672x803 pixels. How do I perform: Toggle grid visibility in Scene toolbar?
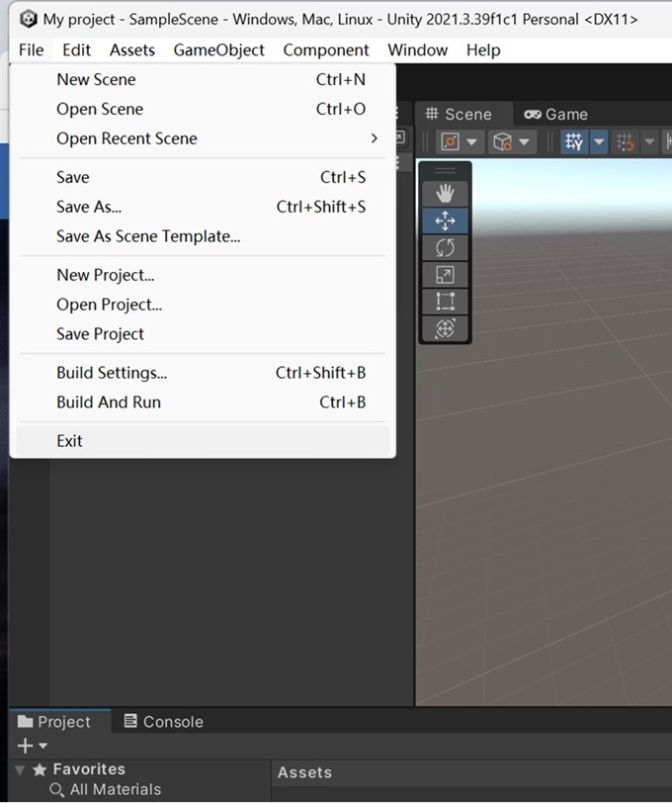coord(574,141)
